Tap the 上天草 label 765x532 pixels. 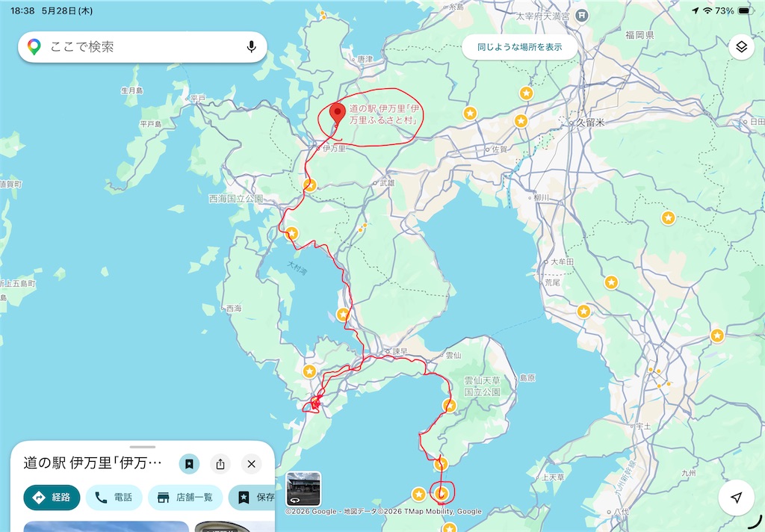[553, 477]
